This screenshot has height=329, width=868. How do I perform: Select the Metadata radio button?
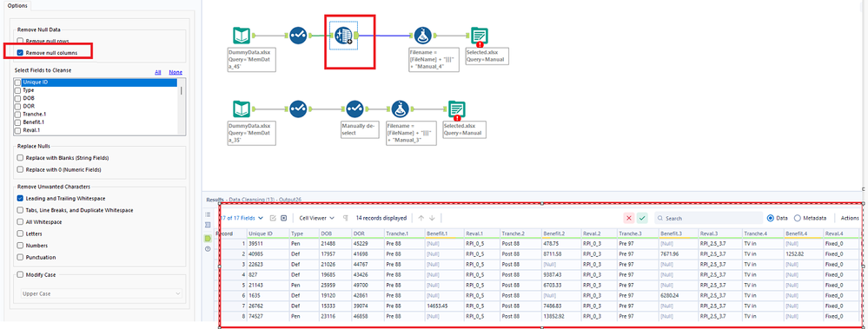[x=798, y=219]
